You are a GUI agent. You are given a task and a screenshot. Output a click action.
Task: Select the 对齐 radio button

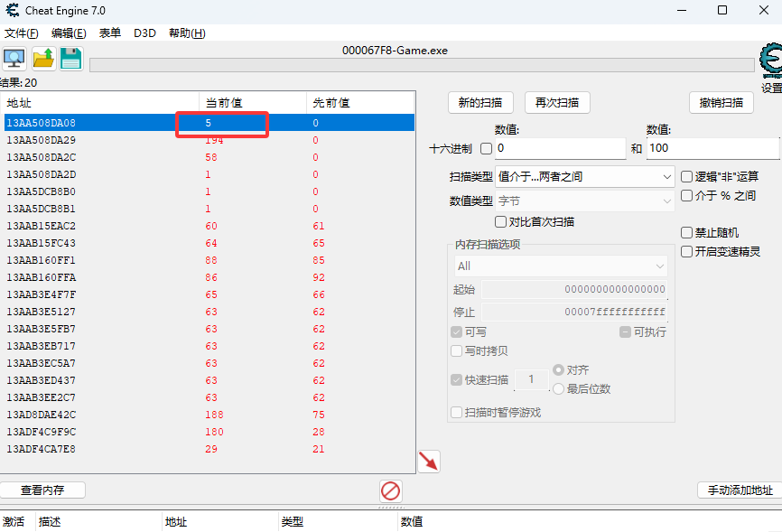(559, 369)
